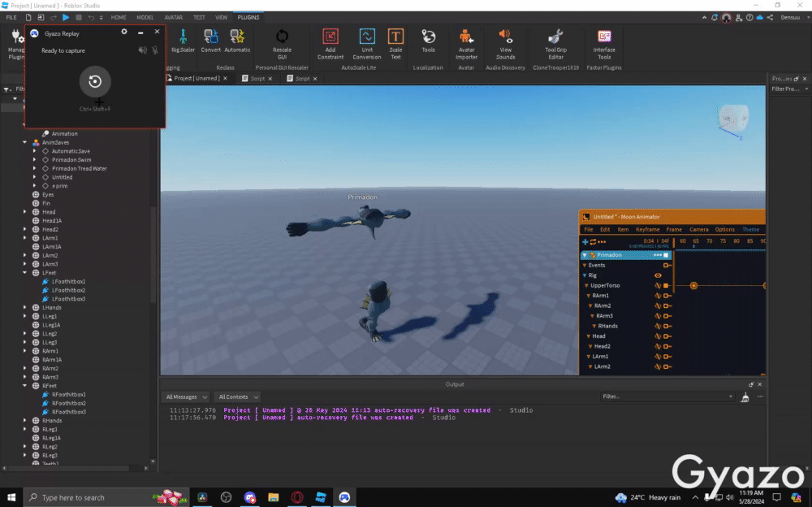Select Primadon Tread Water save
The height and width of the screenshot is (507, 812).
[80, 168]
